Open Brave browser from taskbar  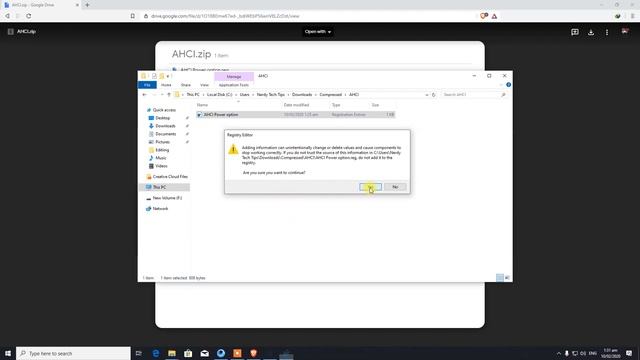coord(253,353)
